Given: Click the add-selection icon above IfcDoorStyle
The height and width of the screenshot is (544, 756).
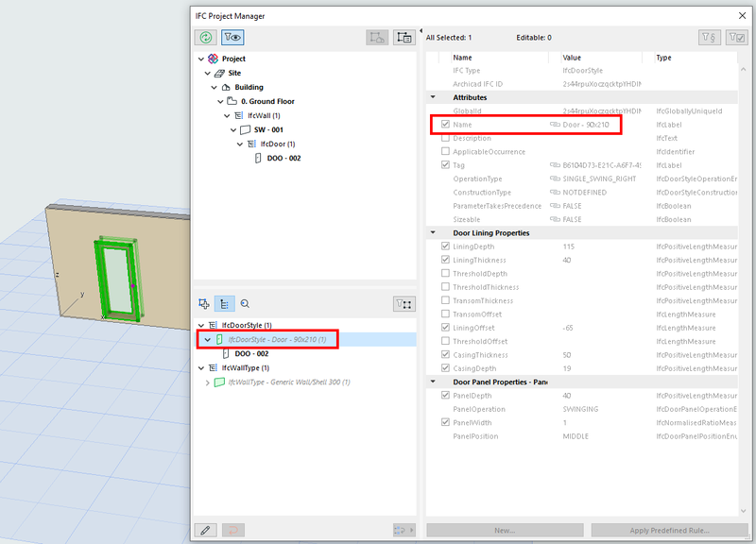Looking at the screenshot, I should pos(203,303).
